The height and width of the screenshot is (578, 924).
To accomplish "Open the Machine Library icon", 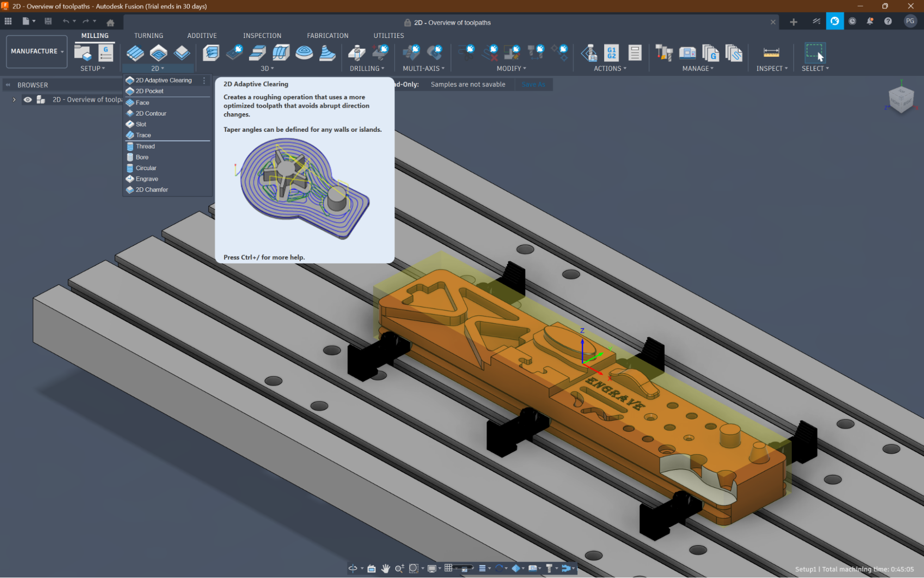I will point(687,53).
